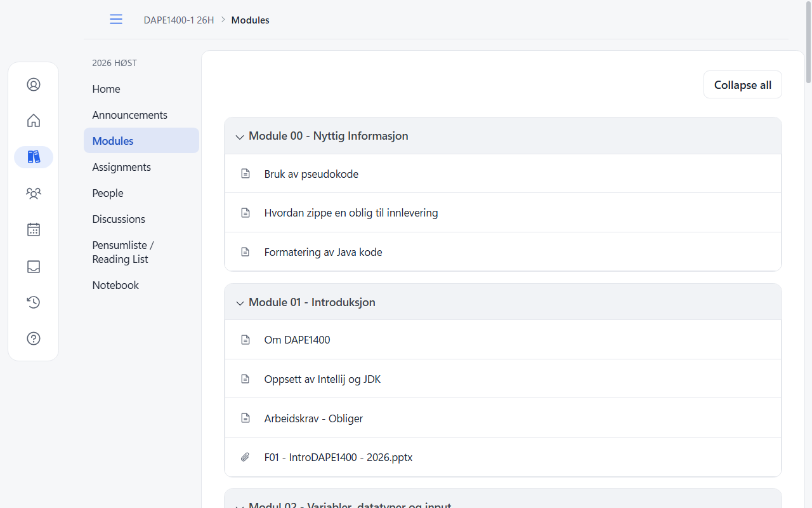Image resolution: width=812 pixels, height=508 pixels.
Task: Click page icon beside Om DAPE1400
Action: (x=246, y=340)
